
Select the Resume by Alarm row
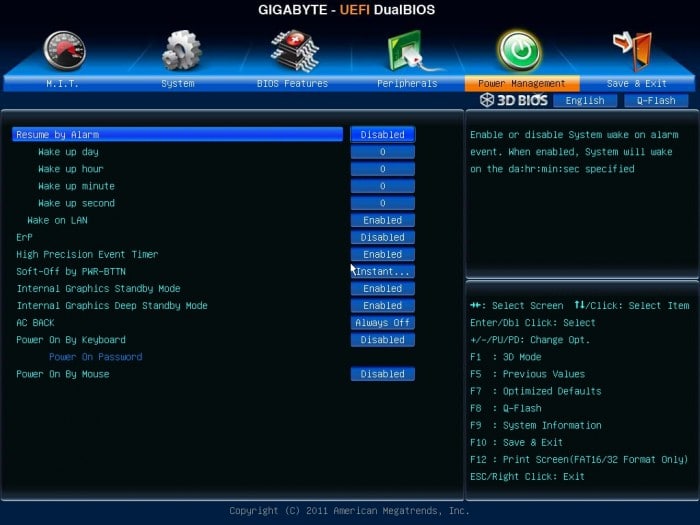[178, 134]
